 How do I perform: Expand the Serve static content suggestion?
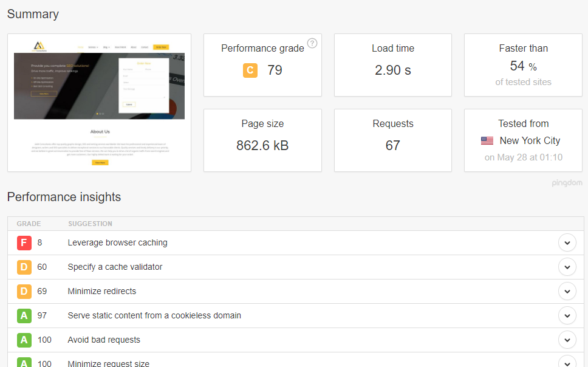coord(567,315)
